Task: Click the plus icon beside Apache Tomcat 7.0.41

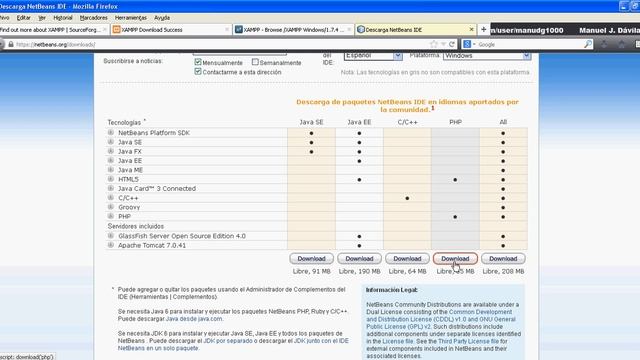Action: pos(111,245)
